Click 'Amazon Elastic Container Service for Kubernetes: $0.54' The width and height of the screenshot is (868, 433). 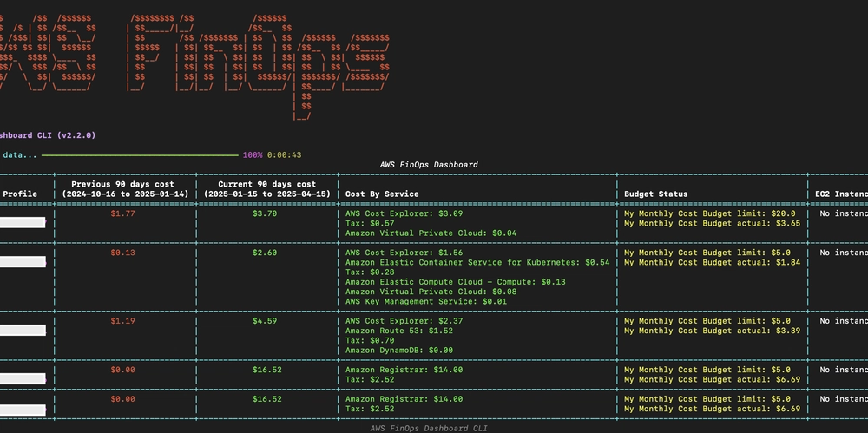[x=477, y=262]
